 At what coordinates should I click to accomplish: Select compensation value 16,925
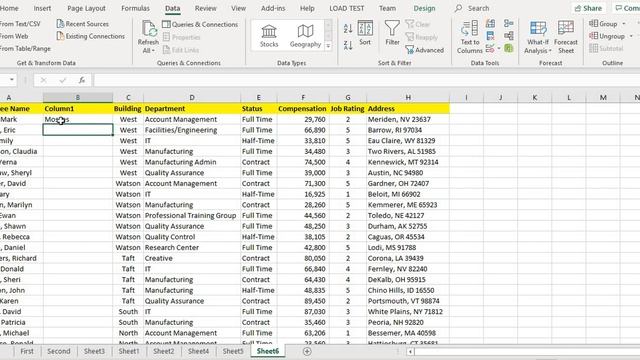pos(303,194)
